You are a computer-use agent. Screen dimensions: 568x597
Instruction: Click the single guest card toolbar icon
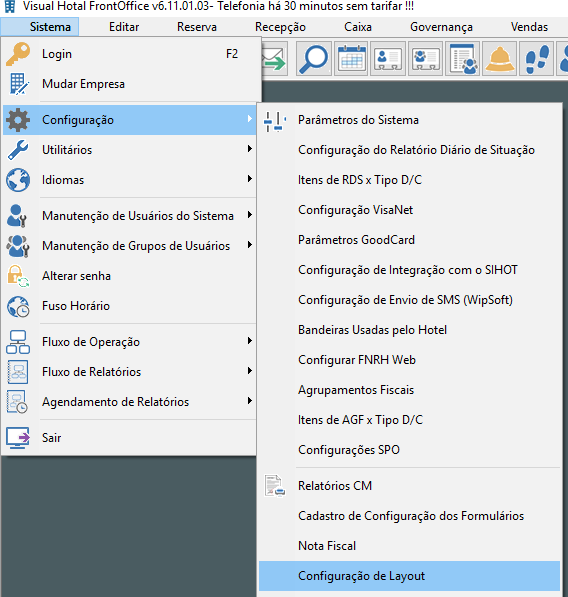388,59
